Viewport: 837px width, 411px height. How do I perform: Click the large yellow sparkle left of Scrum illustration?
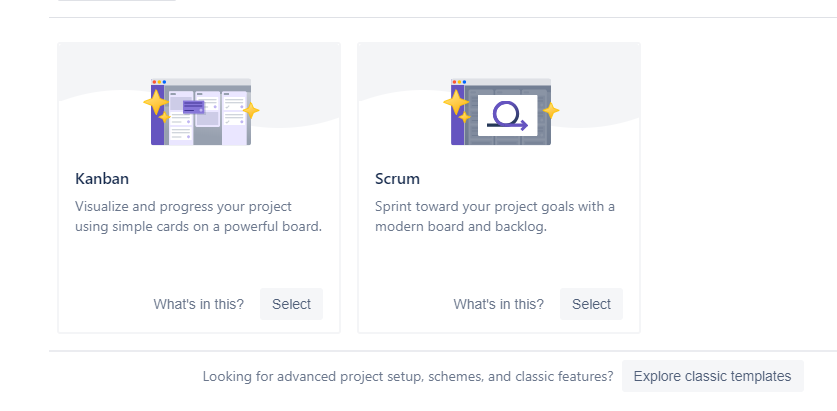(456, 102)
